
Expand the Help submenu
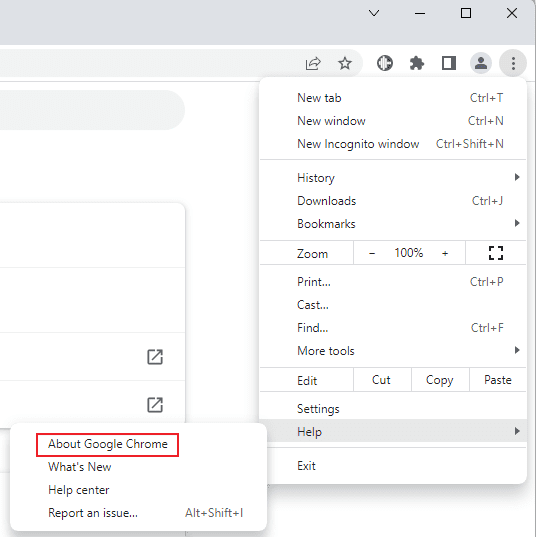393,432
